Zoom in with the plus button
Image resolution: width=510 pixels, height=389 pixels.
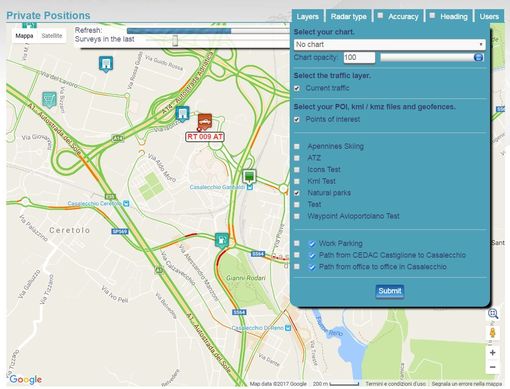pos(493,352)
